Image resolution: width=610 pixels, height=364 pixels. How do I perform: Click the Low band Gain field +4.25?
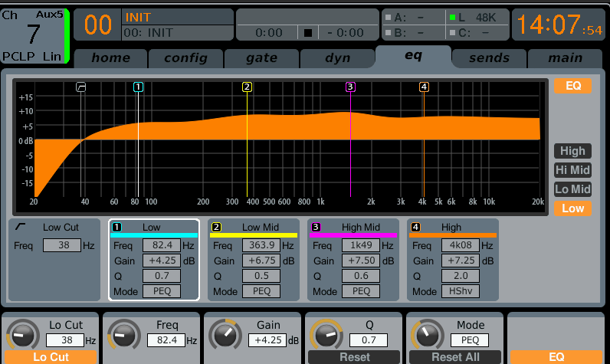[x=162, y=261]
